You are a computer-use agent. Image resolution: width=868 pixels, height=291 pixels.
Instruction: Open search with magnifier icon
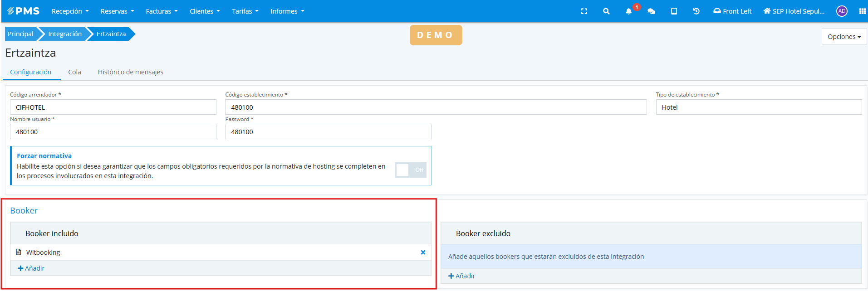[x=606, y=11]
